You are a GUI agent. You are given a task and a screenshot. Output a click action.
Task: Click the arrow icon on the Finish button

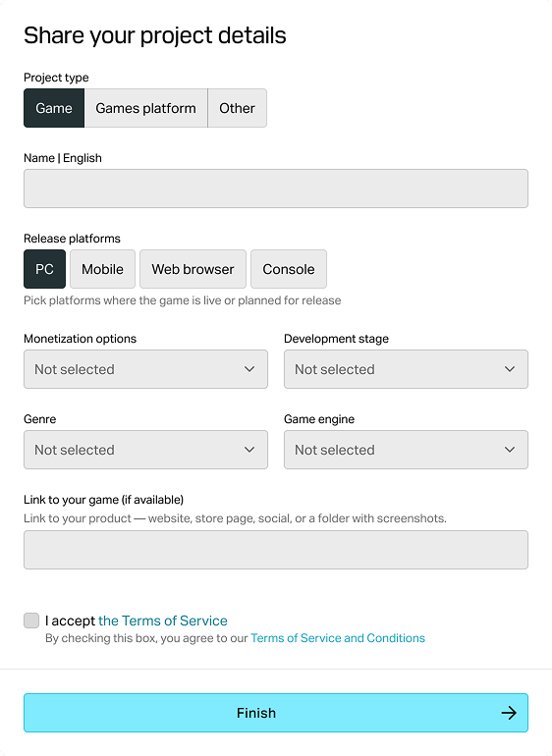pos(509,713)
